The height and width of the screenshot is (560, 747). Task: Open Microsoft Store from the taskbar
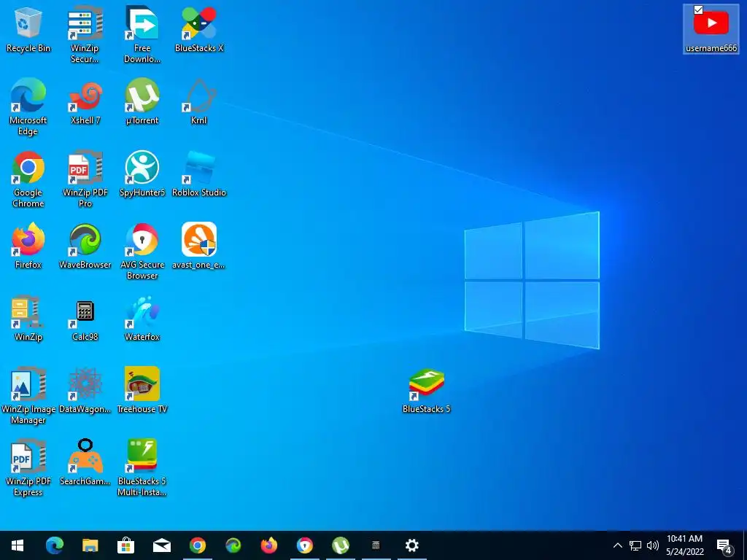click(125, 545)
